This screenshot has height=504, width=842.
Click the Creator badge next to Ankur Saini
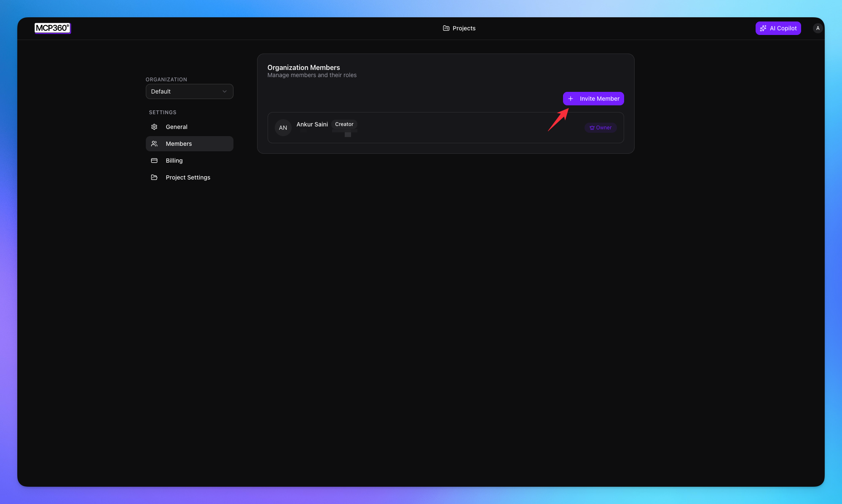tap(344, 124)
